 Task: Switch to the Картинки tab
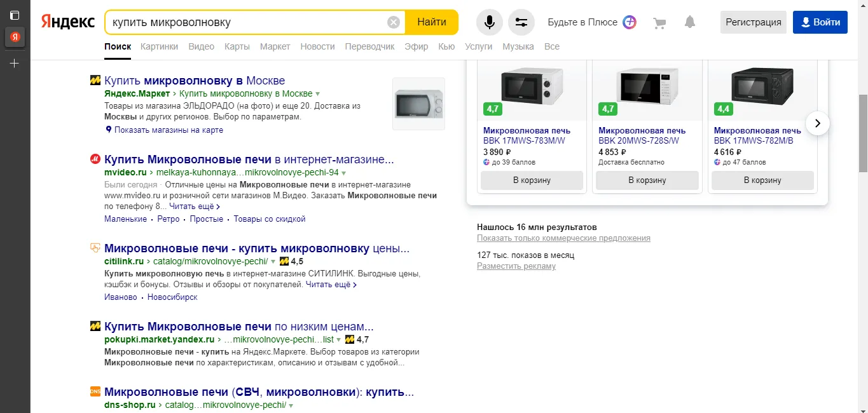pyautogui.click(x=160, y=46)
